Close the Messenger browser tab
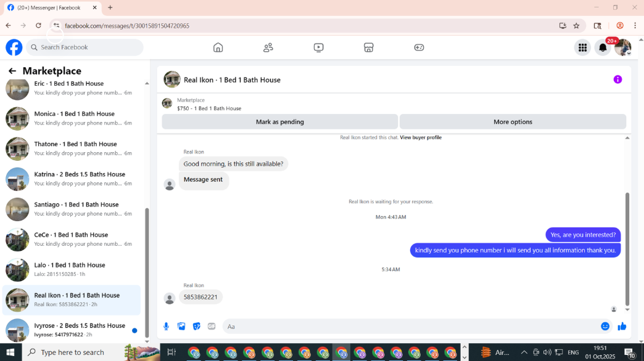Viewport: 644px width, 361px height. click(94, 7)
